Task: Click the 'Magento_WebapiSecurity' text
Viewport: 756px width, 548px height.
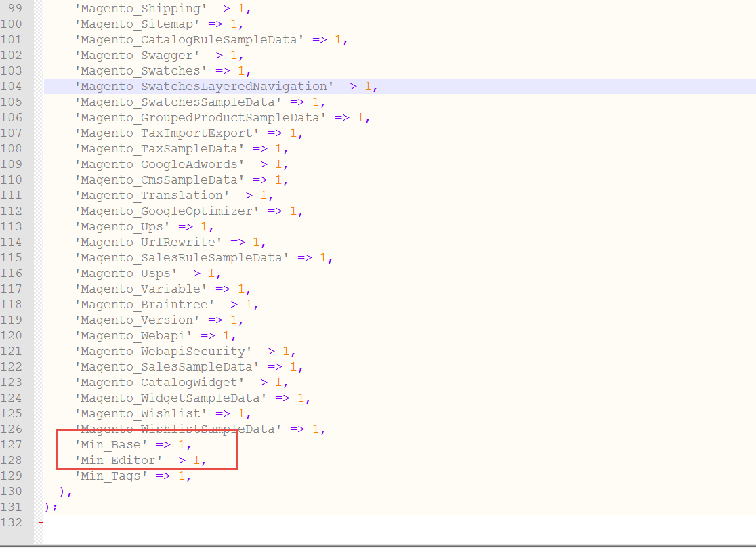Action: point(163,352)
